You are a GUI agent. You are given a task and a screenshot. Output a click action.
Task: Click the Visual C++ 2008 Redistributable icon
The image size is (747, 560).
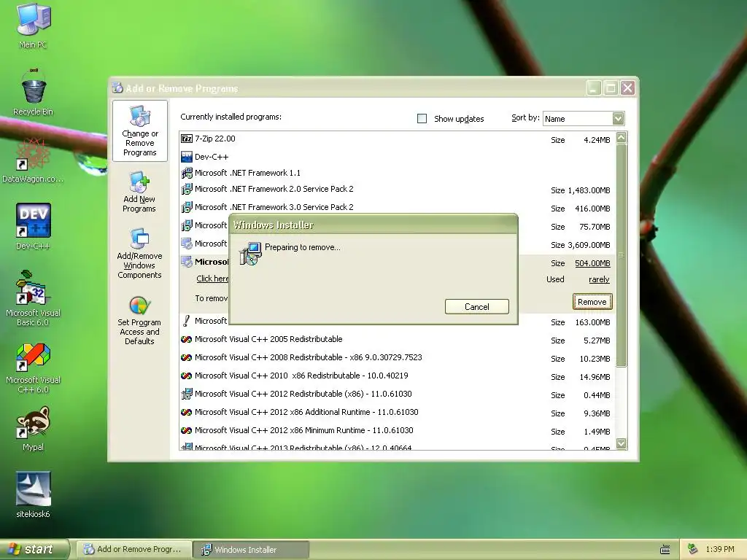click(186, 357)
